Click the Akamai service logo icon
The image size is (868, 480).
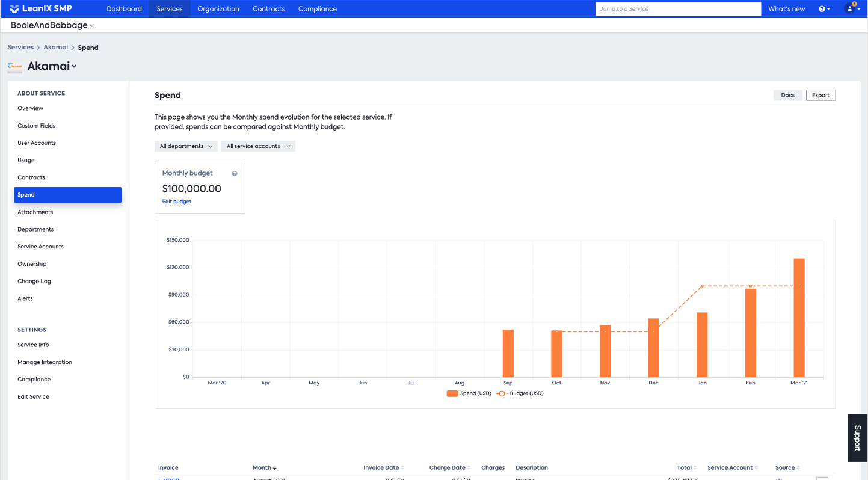[15, 66]
